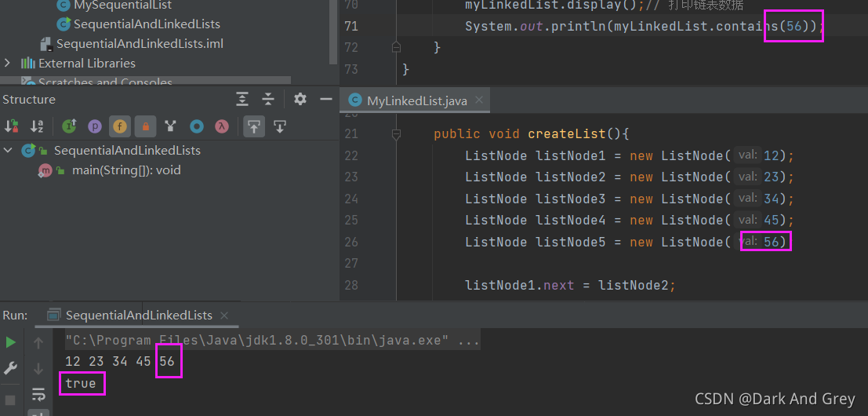Open SequentialAndLinkedLists class in project tree

[147, 24]
